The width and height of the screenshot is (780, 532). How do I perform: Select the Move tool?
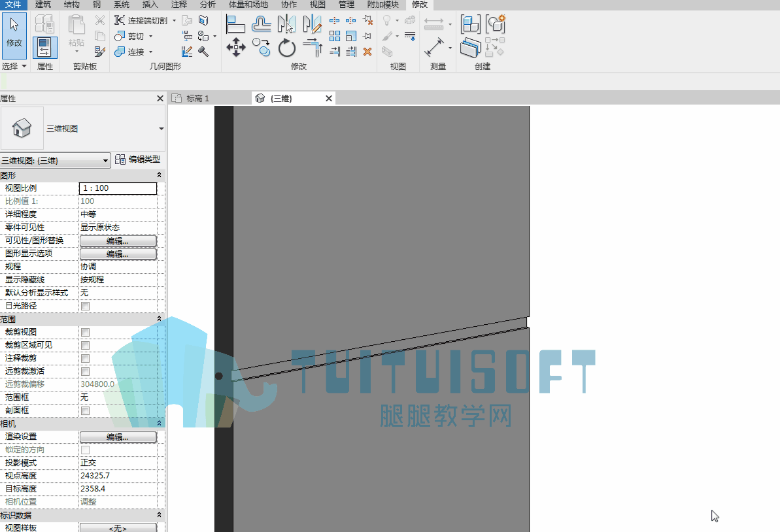[x=235, y=48]
